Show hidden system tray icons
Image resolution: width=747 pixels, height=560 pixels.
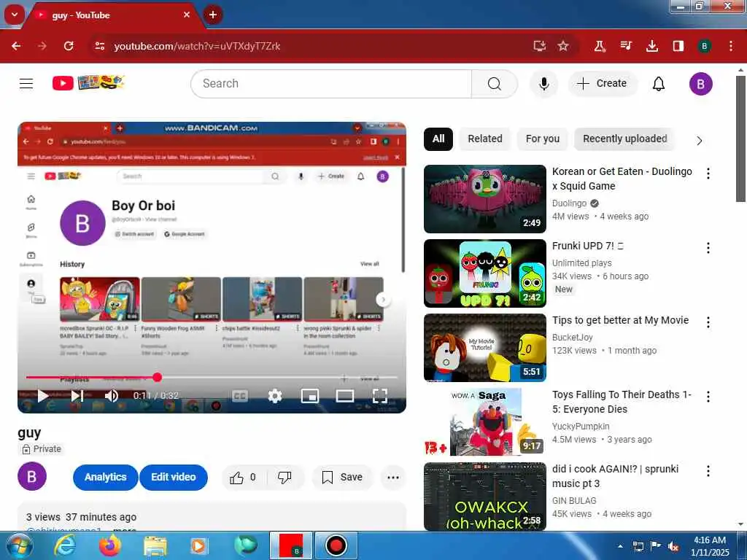(620, 546)
